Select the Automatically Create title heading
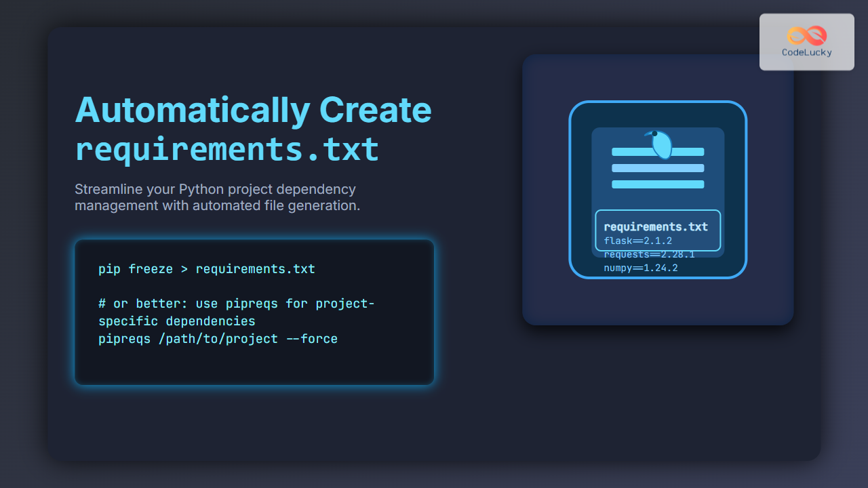868x488 pixels. coord(253,109)
